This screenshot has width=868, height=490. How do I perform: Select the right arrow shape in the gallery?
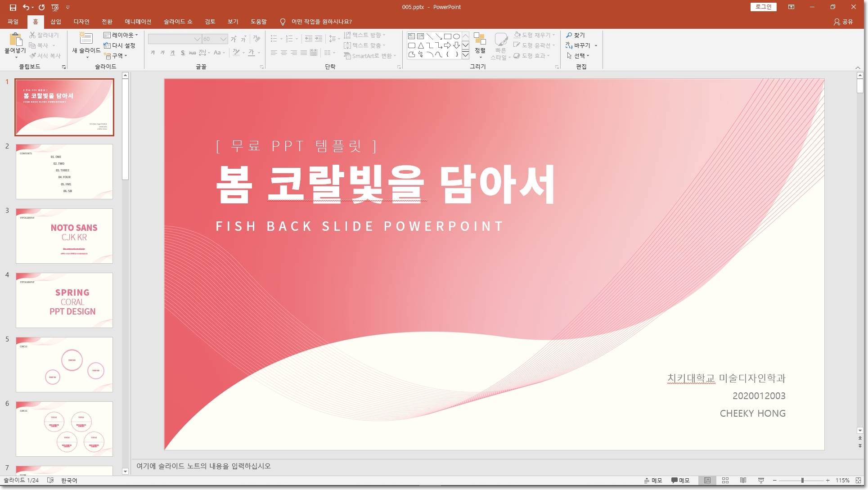coord(447,45)
